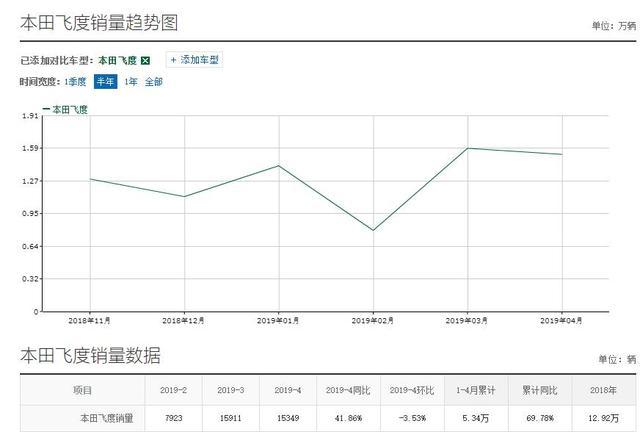Remove 本田飞度 with the green X icon
640x432 pixels.
(x=145, y=61)
